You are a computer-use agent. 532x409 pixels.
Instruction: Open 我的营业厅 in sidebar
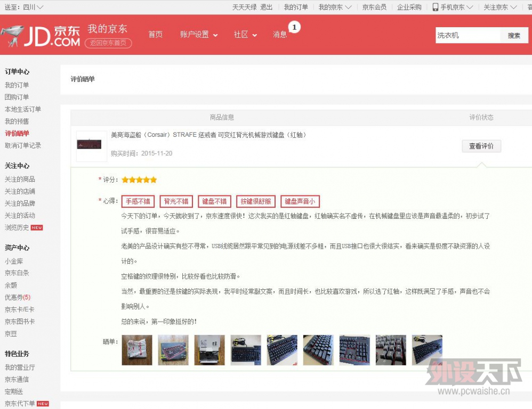[x=20, y=367]
